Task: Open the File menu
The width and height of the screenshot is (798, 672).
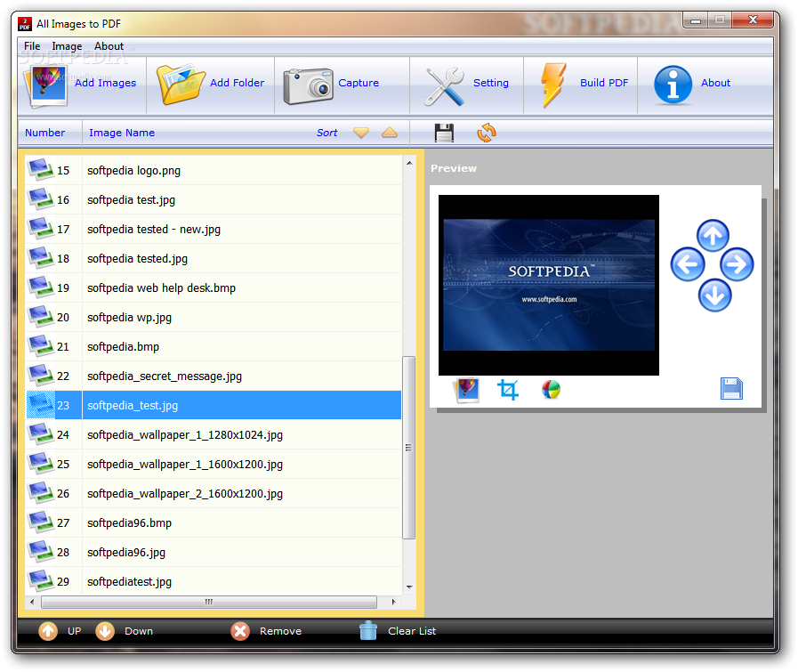Action: pyautogui.click(x=32, y=46)
